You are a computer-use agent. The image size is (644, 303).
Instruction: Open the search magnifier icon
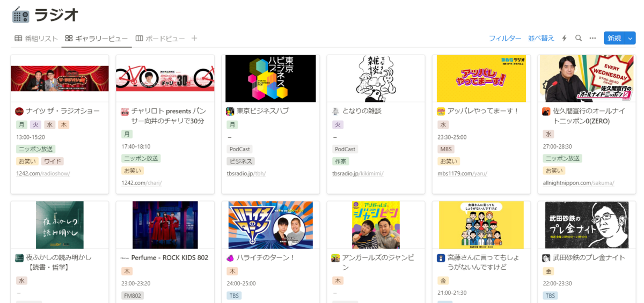click(x=579, y=38)
